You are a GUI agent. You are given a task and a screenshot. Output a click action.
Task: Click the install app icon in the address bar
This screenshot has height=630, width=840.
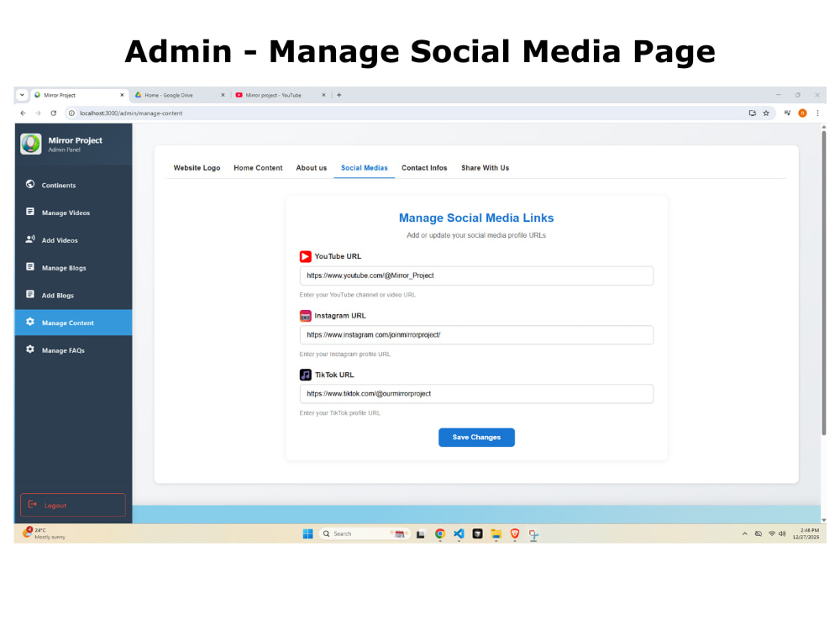click(752, 113)
